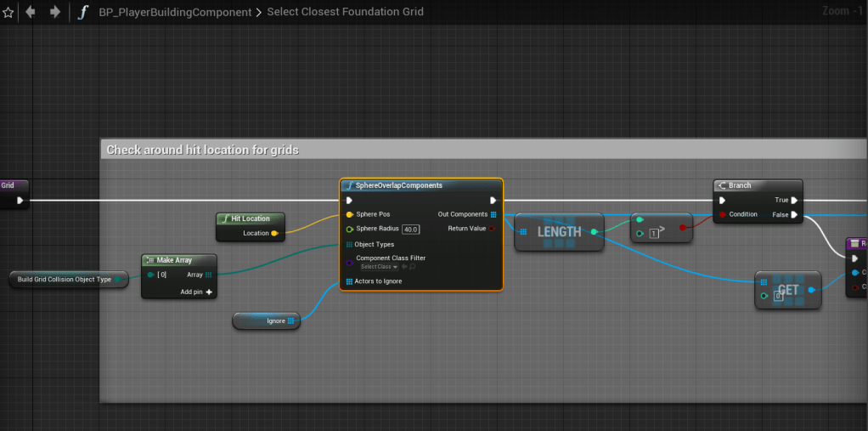Click Add pin plus on Make Array
Viewport: 868px width, 431px height.
tap(208, 292)
